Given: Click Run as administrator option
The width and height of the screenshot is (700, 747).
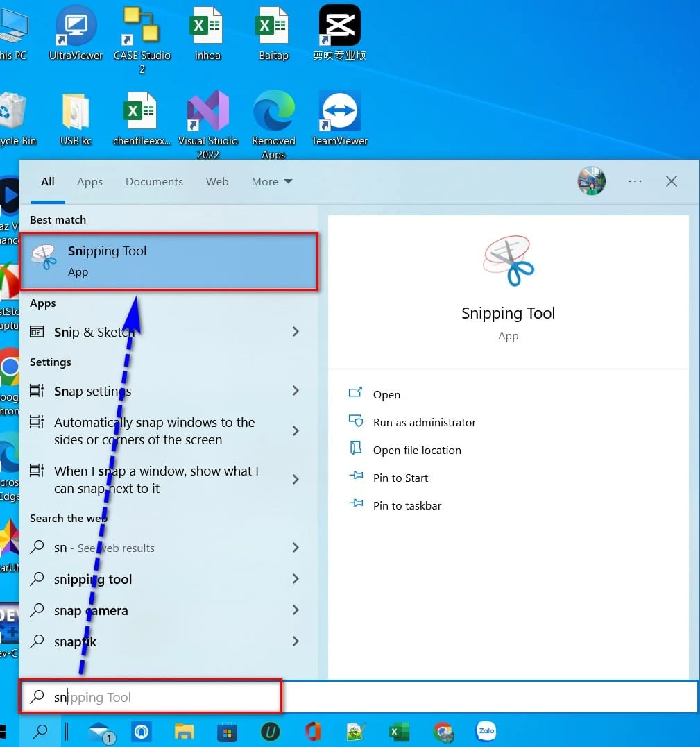Looking at the screenshot, I should pyautogui.click(x=424, y=422).
